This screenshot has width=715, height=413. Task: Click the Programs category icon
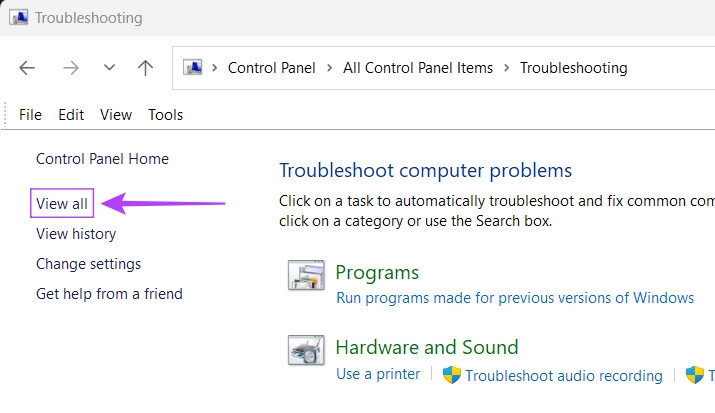coord(306,275)
